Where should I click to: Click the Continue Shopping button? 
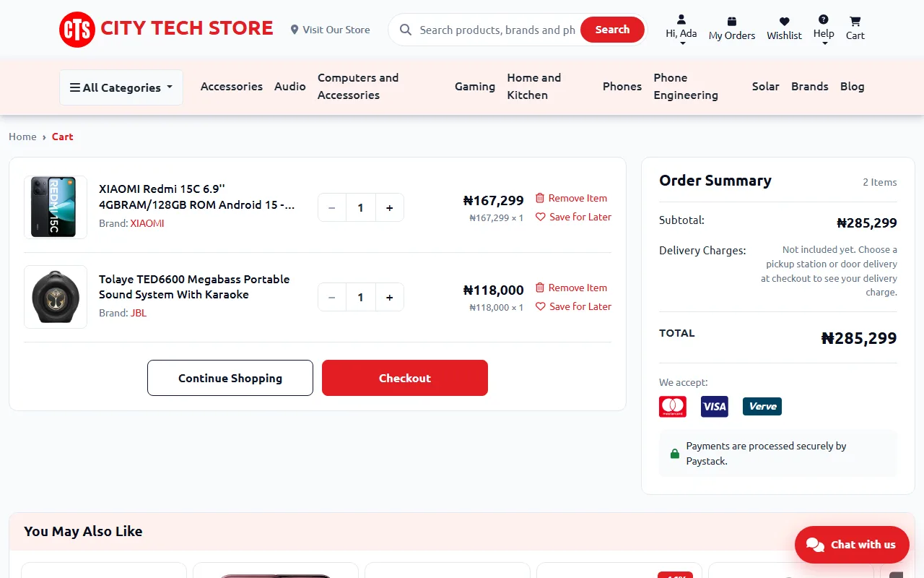230,378
